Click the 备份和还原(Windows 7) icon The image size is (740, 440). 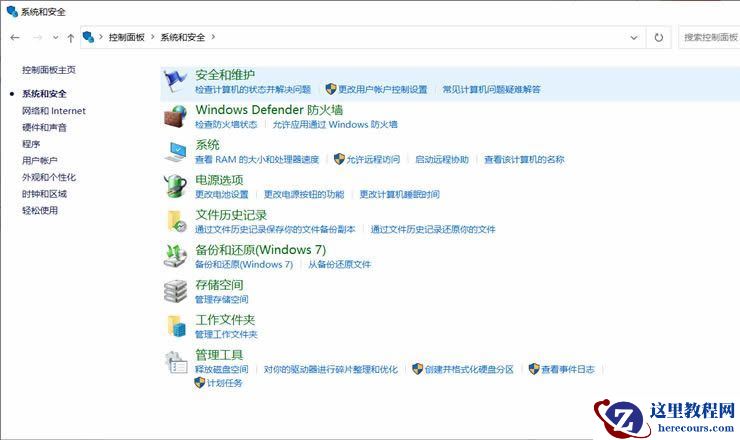tap(175, 256)
